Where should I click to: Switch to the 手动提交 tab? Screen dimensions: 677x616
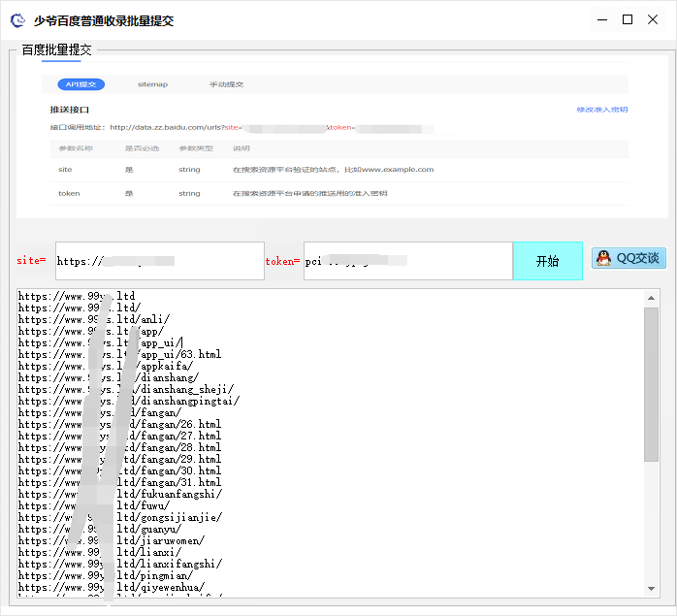226,84
